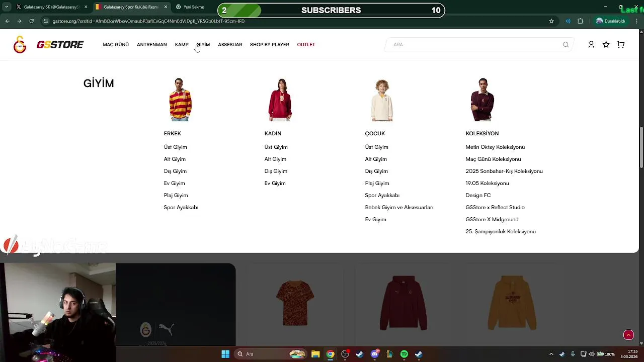The image size is (644, 362).
Task: Open Ev Giyim under KADIN
Action: coord(275,183)
